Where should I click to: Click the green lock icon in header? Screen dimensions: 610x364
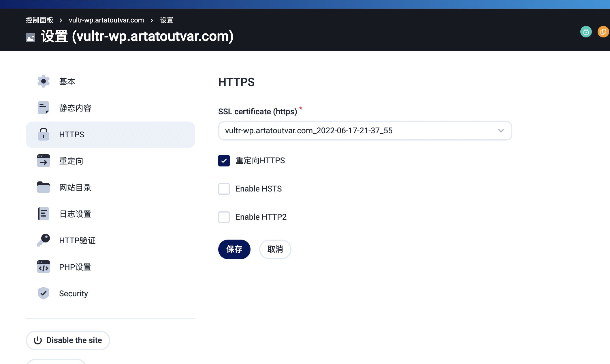point(586,32)
